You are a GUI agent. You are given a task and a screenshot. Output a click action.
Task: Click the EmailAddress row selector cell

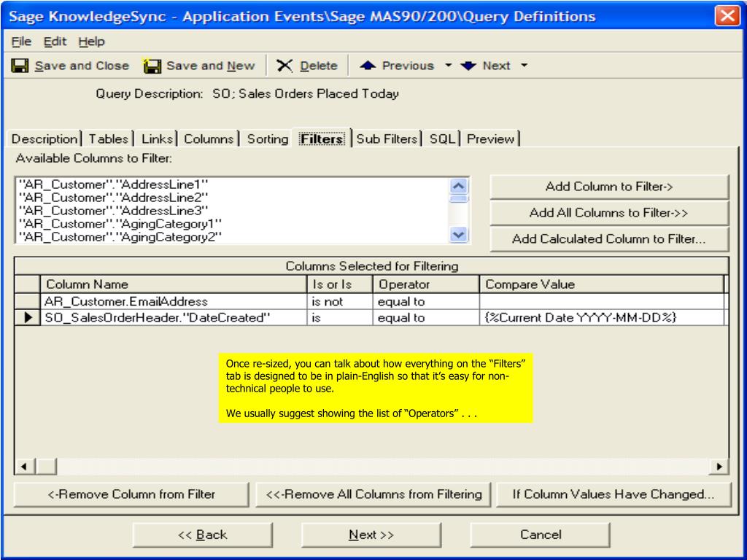pos(27,301)
